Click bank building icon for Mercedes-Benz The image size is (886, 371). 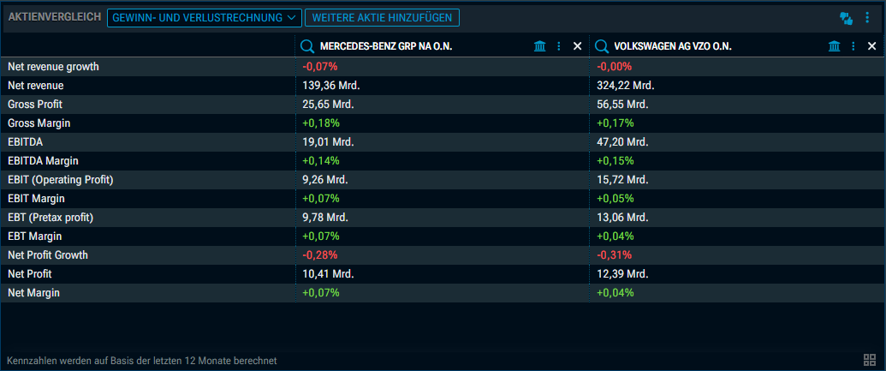[x=540, y=47]
